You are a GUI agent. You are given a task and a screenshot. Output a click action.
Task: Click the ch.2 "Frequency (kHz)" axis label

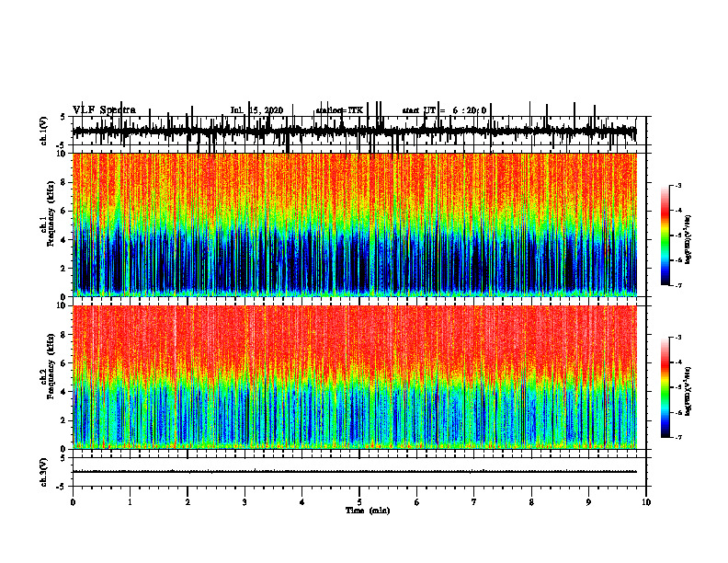click(x=51, y=367)
